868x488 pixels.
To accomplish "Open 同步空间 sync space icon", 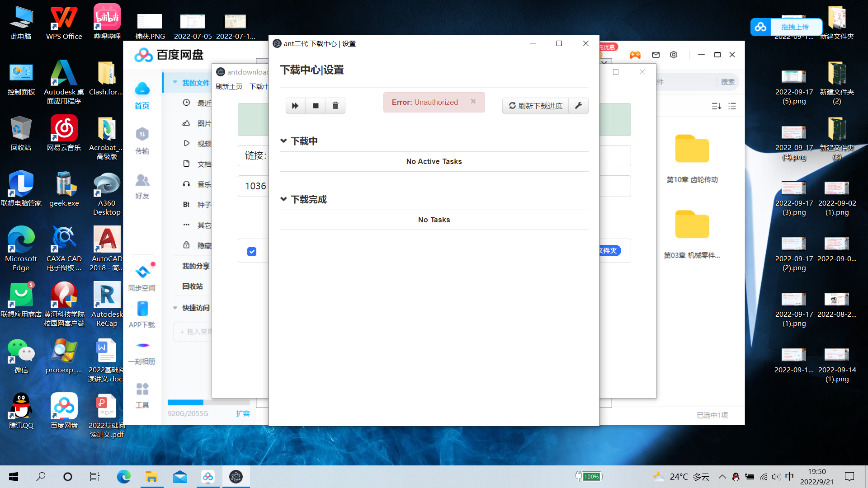I will click(142, 277).
